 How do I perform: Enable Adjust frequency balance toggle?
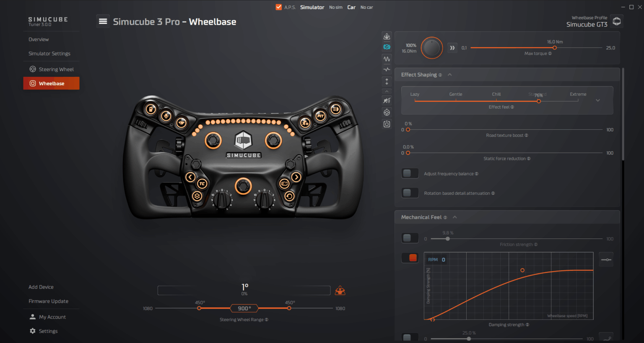coord(410,173)
